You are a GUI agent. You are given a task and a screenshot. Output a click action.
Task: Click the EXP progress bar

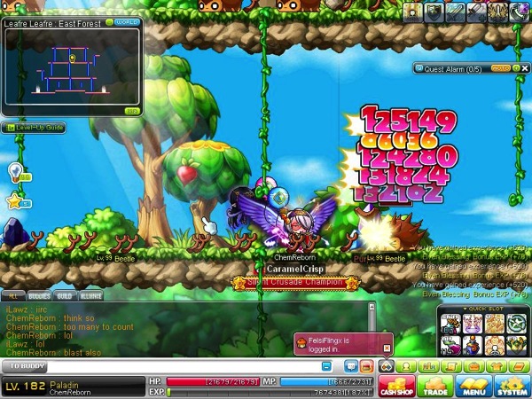point(270,392)
